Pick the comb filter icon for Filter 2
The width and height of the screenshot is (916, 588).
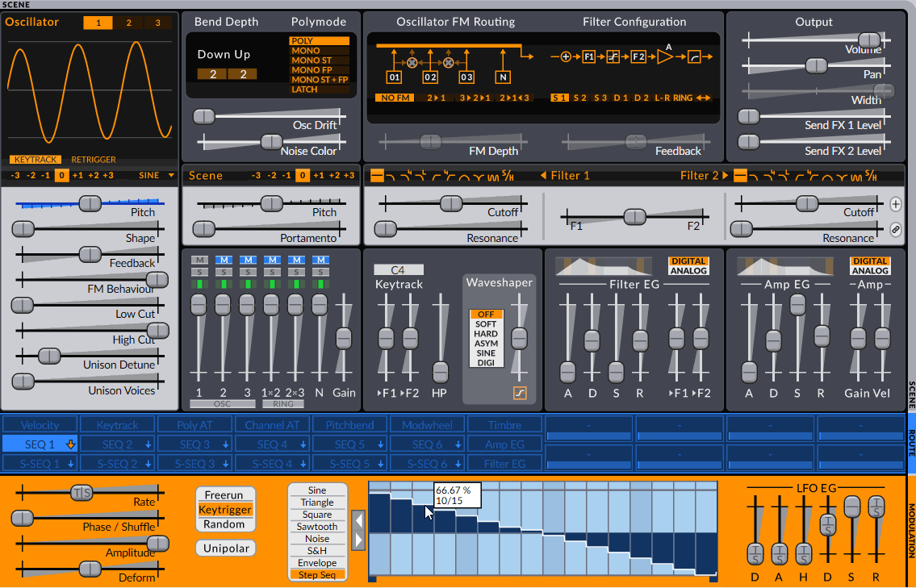click(856, 176)
